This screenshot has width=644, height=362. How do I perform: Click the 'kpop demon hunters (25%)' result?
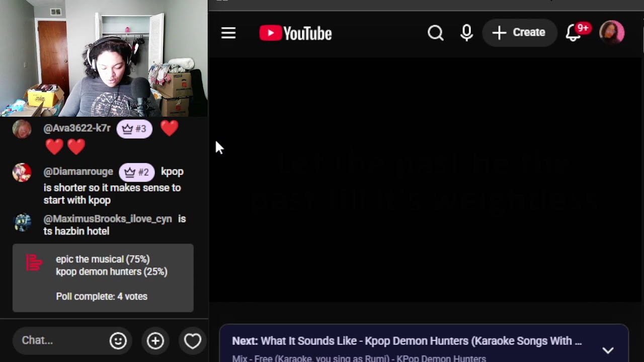coord(111,271)
